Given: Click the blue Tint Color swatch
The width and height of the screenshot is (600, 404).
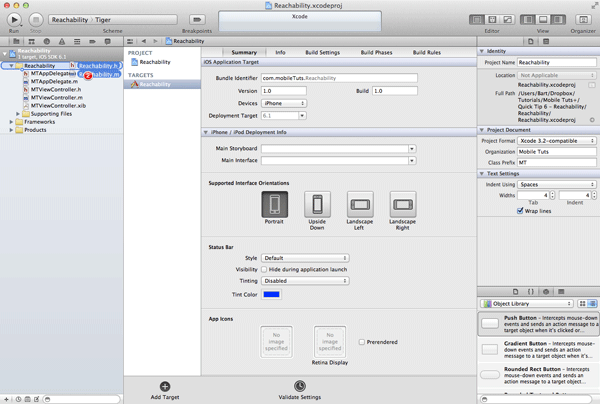Looking at the screenshot, I should [271, 294].
